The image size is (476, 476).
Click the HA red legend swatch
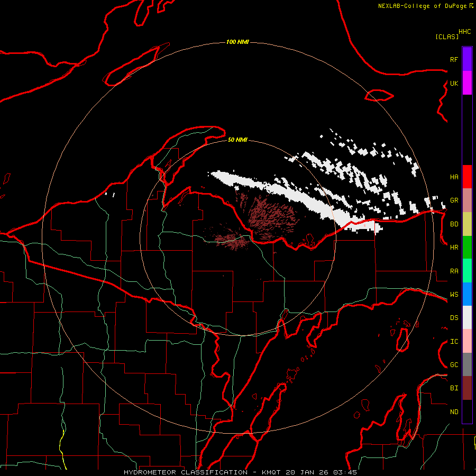(467, 177)
